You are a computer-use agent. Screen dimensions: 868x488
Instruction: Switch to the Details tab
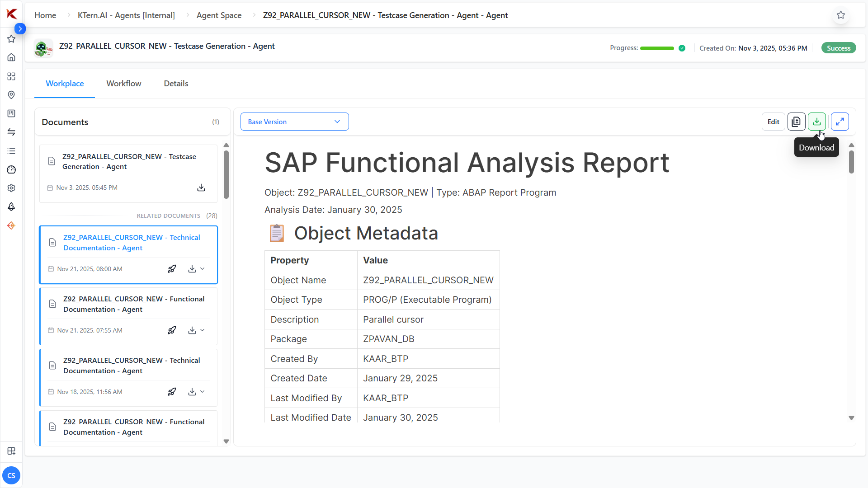click(176, 84)
